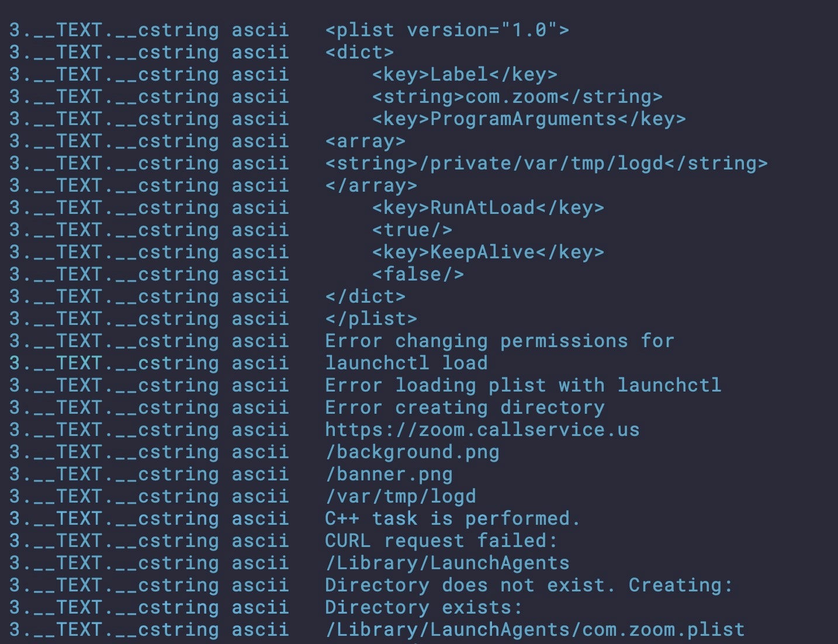Click the https://zoom.callservice.us URL string
The image size is (838, 644).
click(482, 430)
